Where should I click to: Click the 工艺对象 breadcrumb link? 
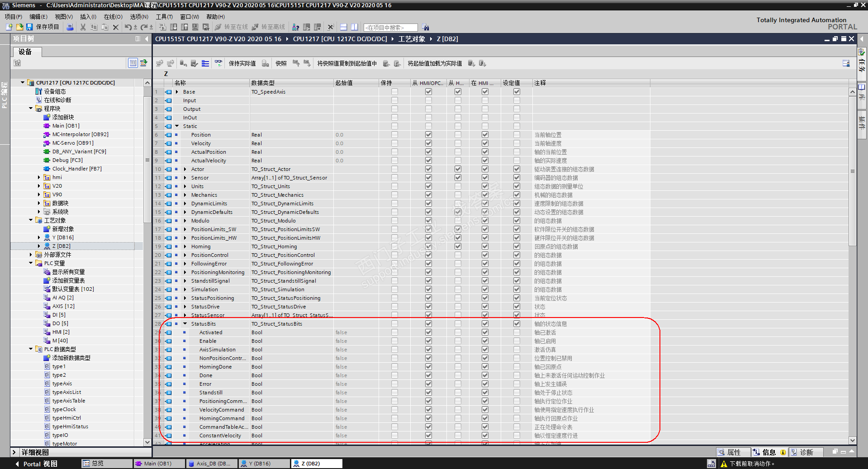[412, 39]
